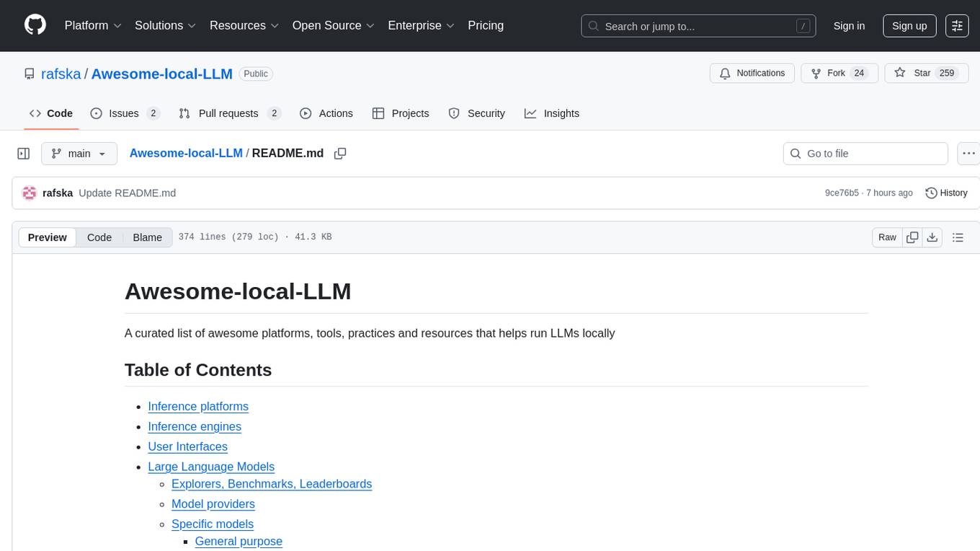Download the raw file icon
Image resolution: width=980 pixels, height=551 pixels.
tap(932, 237)
